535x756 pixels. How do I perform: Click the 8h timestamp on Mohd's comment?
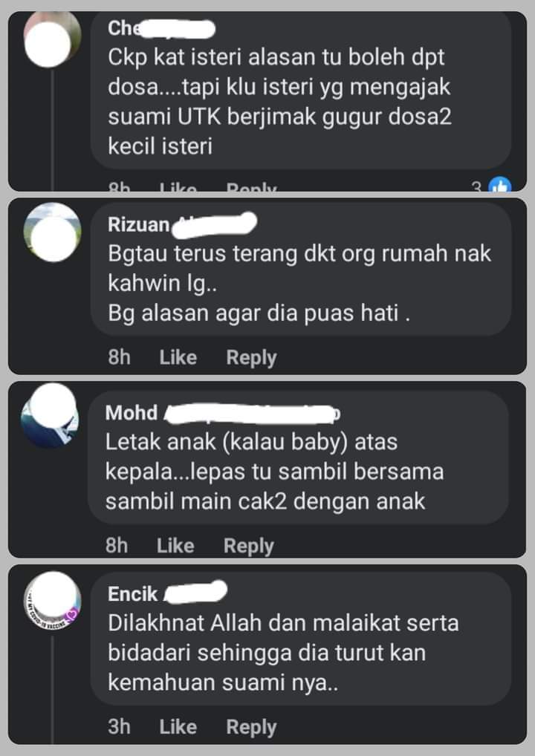tap(116, 546)
